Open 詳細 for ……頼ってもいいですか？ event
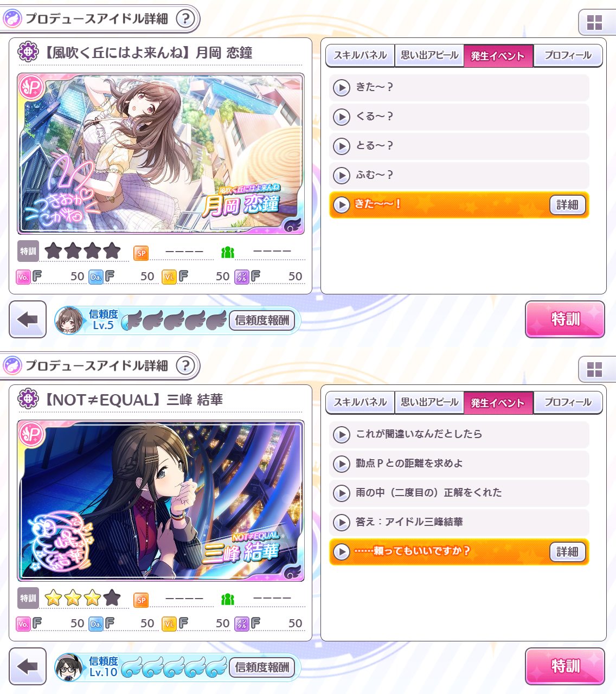This screenshot has height=694, width=616. click(567, 552)
